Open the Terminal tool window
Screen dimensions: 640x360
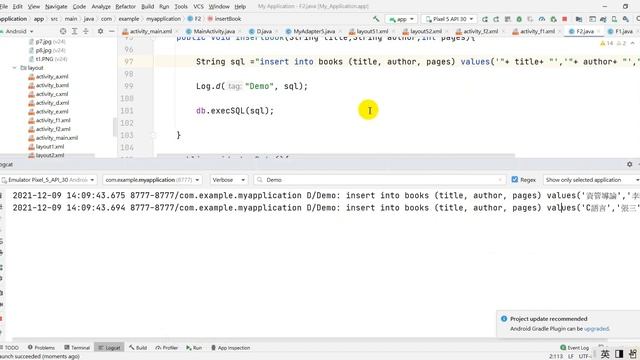pos(77,348)
